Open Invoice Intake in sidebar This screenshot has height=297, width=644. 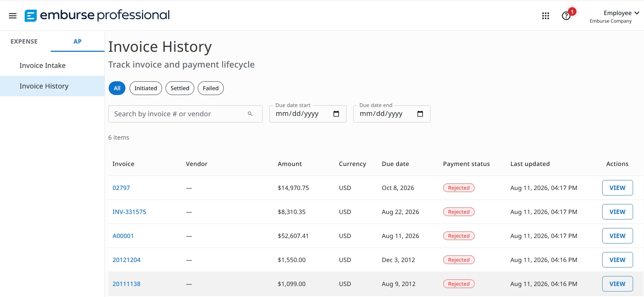click(x=52, y=66)
